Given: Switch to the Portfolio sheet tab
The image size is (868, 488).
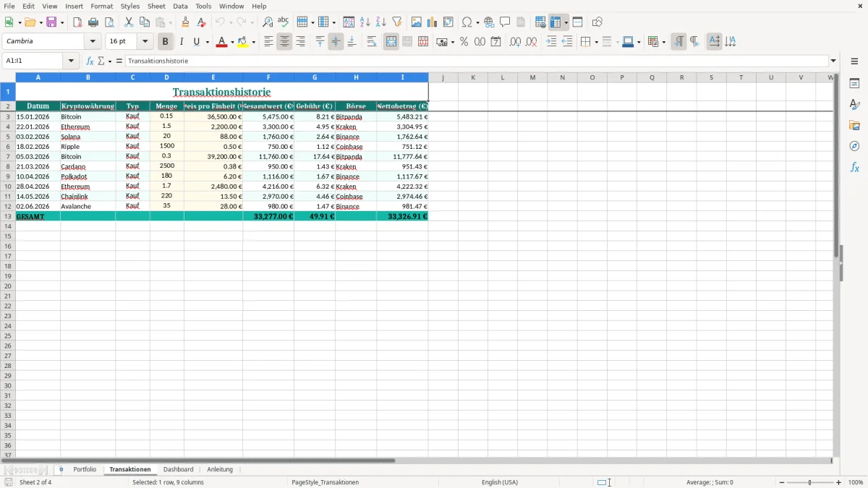Looking at the screenshot, I should coord(85,469).
